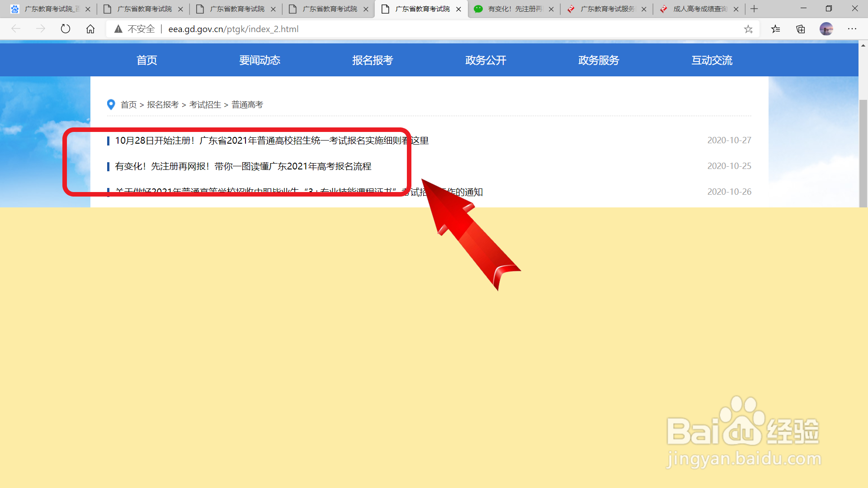
Task: Click the date 2020-10-25
Action: coord(729,166)
